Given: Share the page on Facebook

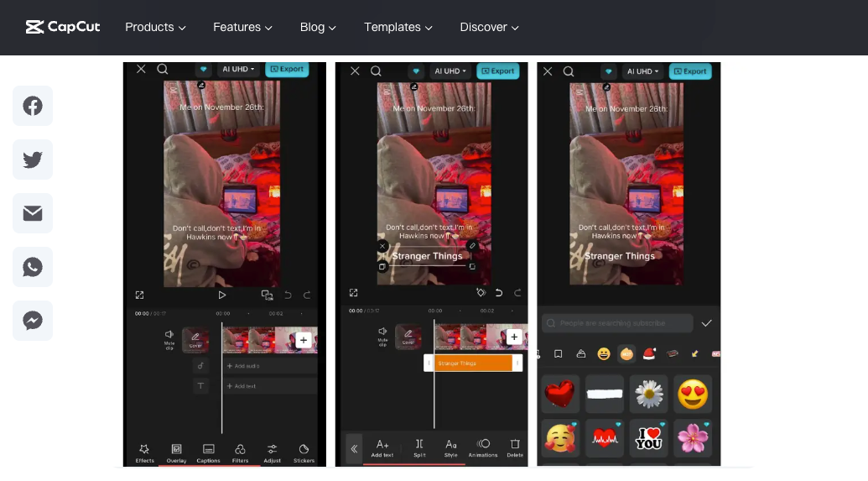Looking at the screenshot, I should [33, 106].
